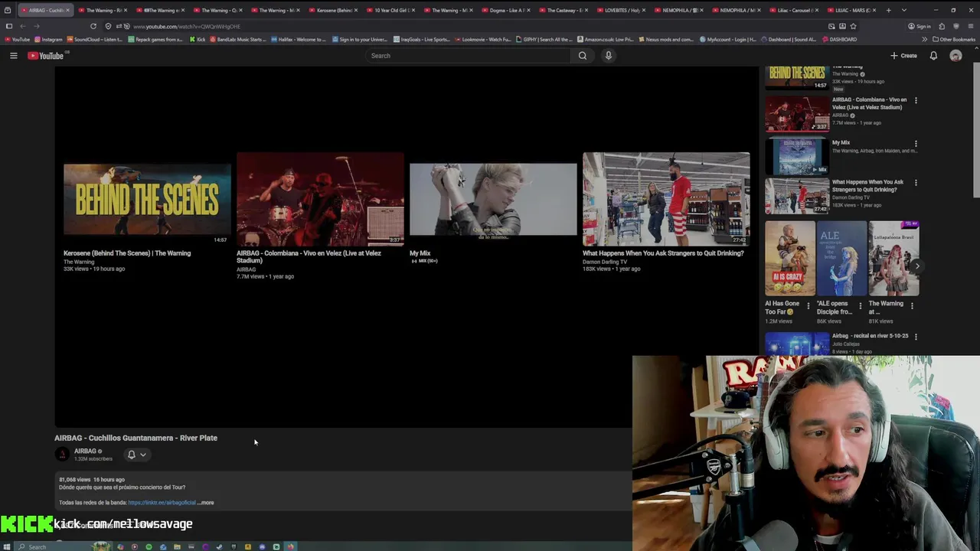
Task: Play AIRBAG Colombiana endscreen thumbnail
Action: (x=320, y=199)
